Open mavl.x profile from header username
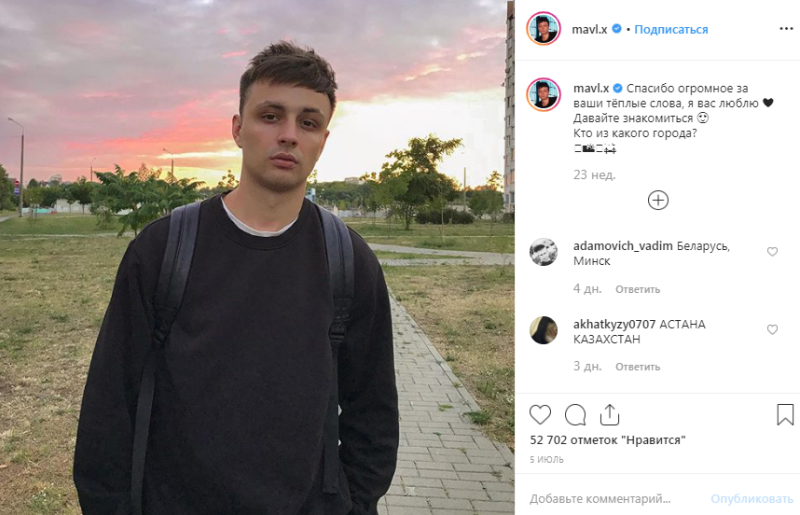 point(589,30)
